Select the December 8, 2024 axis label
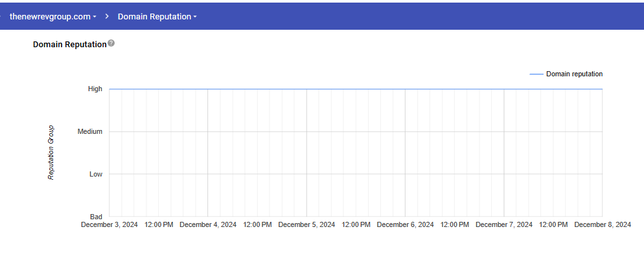 603,225
